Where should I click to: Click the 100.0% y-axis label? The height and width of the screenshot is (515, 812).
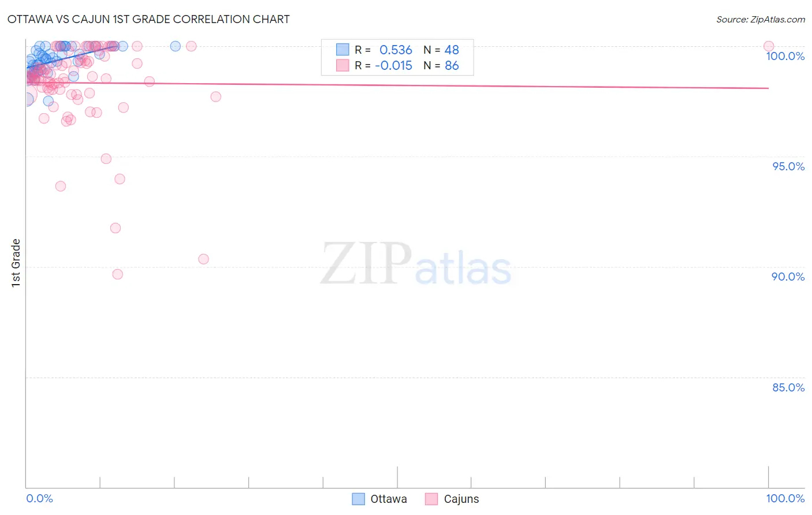[x=785, y=56]
